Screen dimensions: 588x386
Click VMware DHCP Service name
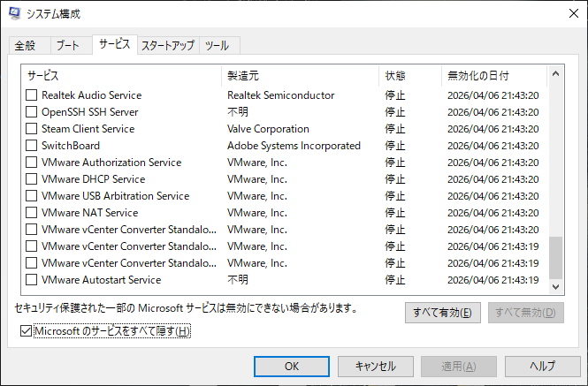click(94, 179)
